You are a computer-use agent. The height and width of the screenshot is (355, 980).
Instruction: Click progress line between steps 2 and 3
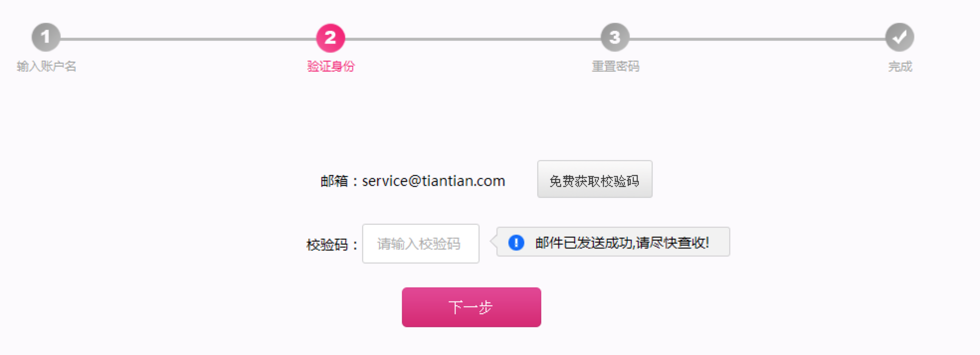coord(473,39)
